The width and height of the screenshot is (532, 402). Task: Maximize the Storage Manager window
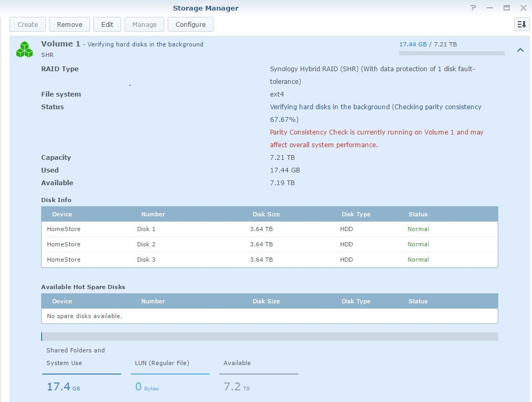507,8
